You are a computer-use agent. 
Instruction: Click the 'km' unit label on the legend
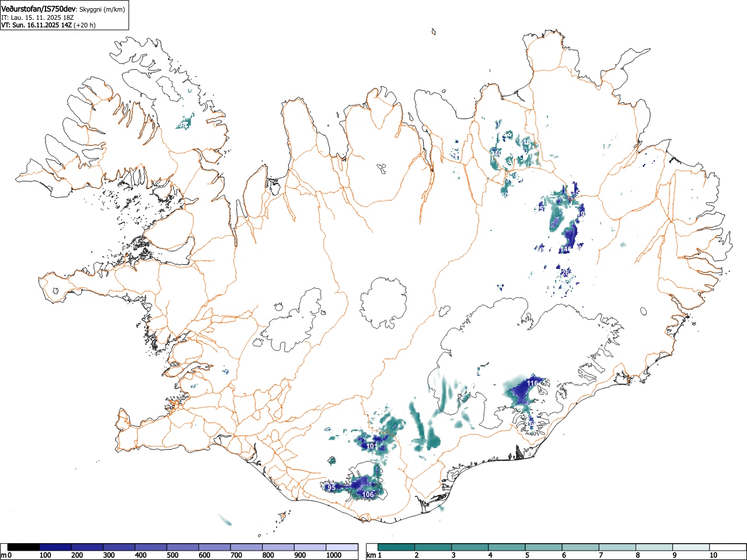click(371, 555)
